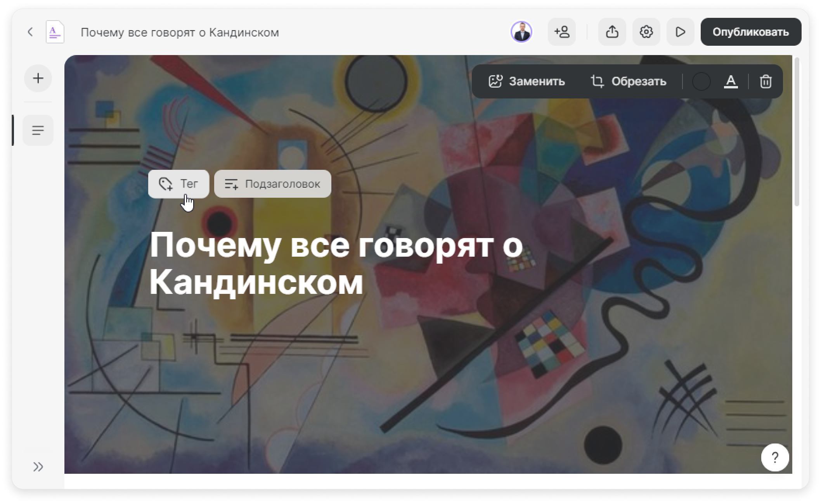Preview the article with play button

pyautogui.click(x=681, y=32)
